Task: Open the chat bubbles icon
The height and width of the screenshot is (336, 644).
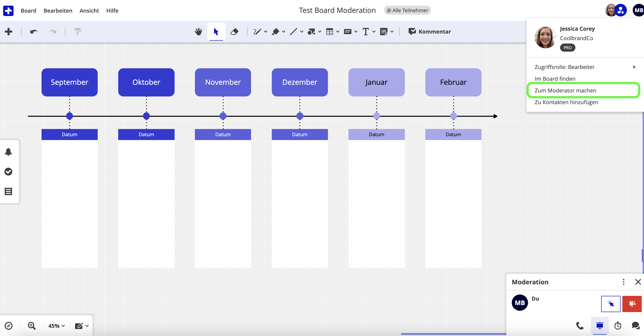Action: pyautogui.click(x=635, y=325)
